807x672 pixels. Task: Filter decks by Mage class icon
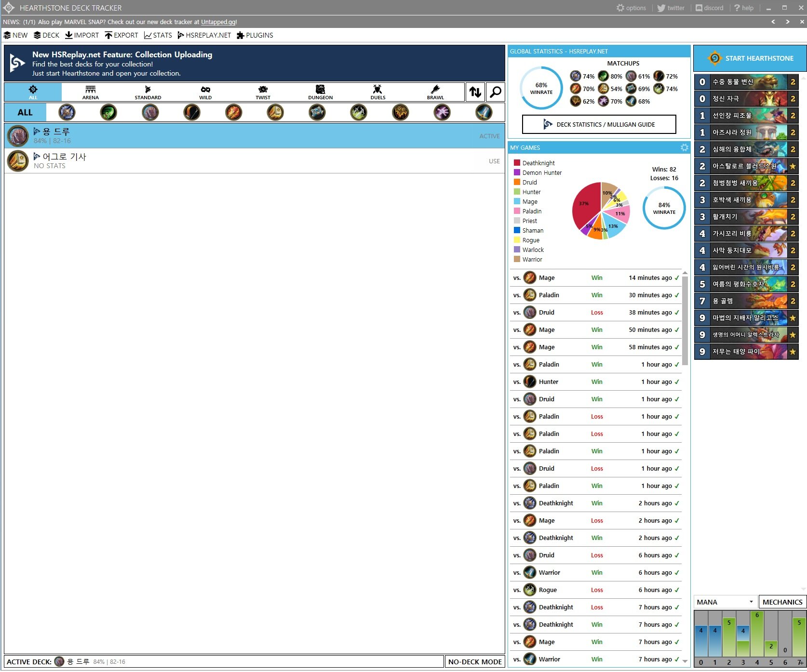234,112
